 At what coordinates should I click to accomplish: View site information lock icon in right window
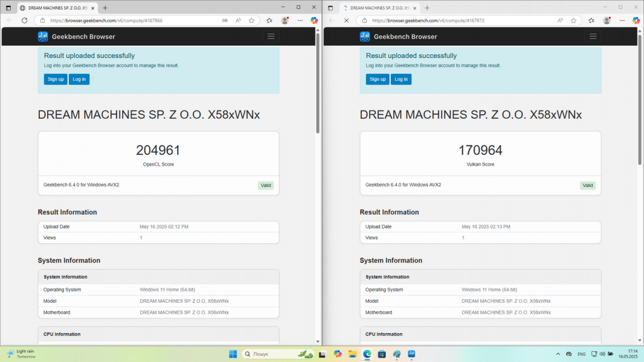(x=364, y=21)
